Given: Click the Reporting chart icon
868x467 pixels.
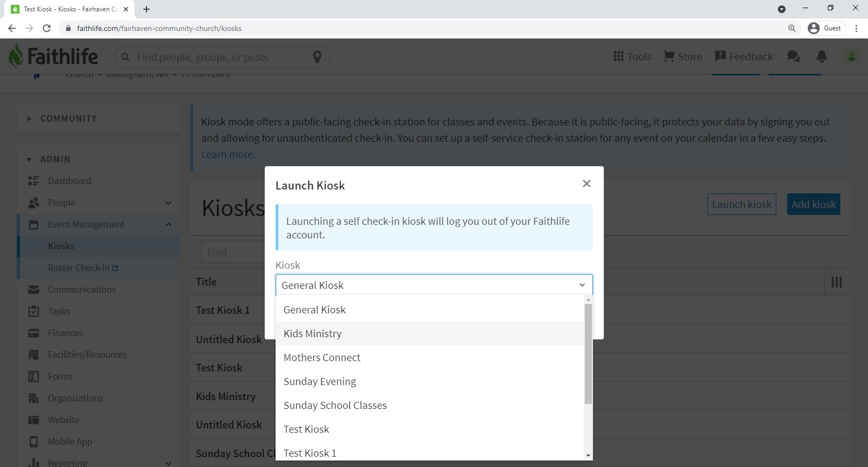Looking at the screenshot, I should pyautogui.click(x=34, y=463).
